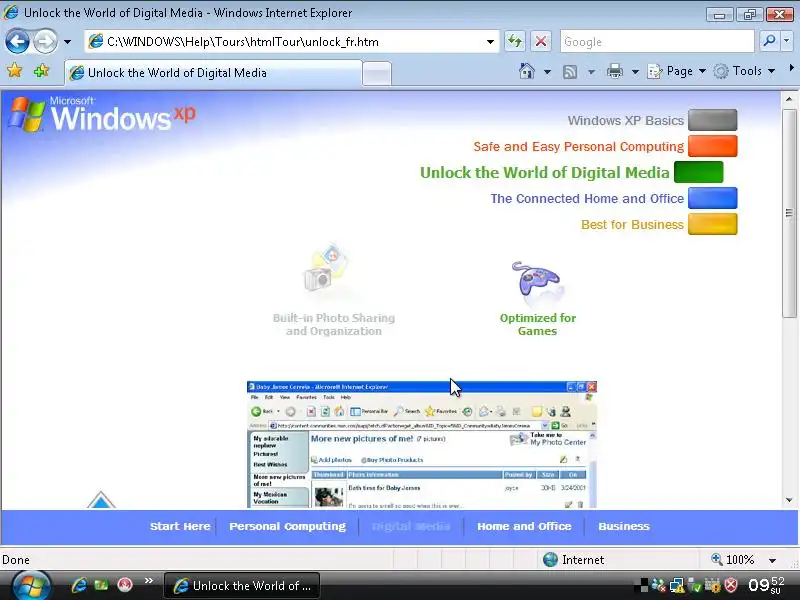Open a new blank tab

pyautogui.click(x=377, y=73)
